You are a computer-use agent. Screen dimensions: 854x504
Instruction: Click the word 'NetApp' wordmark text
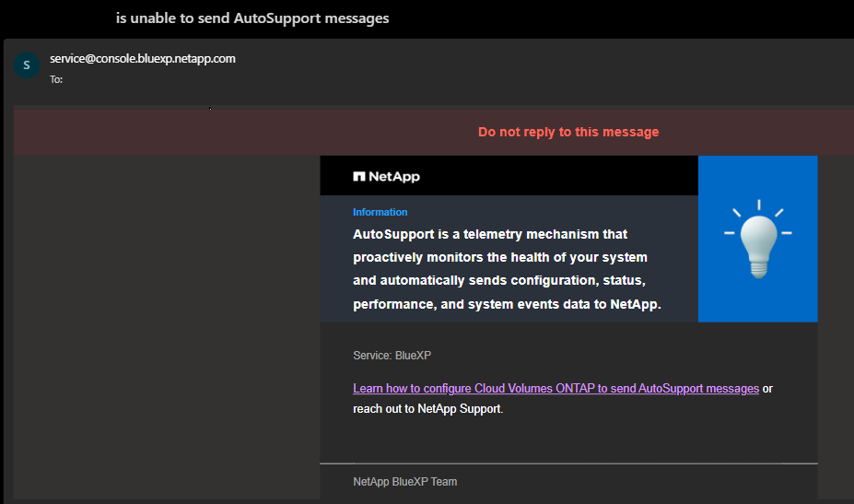pyautogui.click(x=394, y=176)
